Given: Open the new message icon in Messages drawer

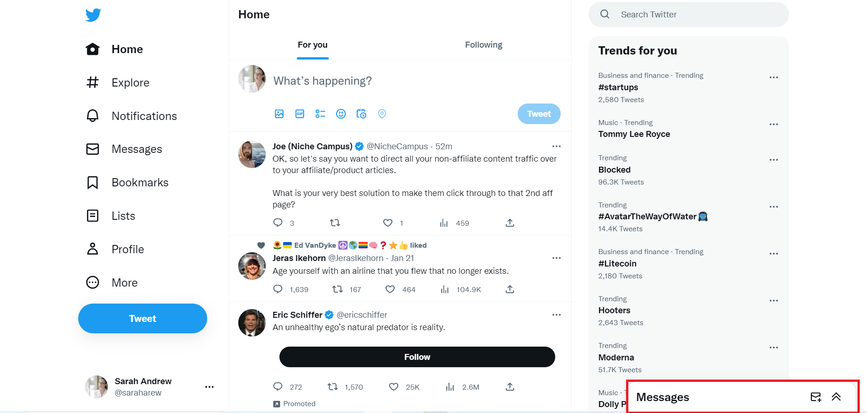Looking at the screenshot, I should coord(816,397).
